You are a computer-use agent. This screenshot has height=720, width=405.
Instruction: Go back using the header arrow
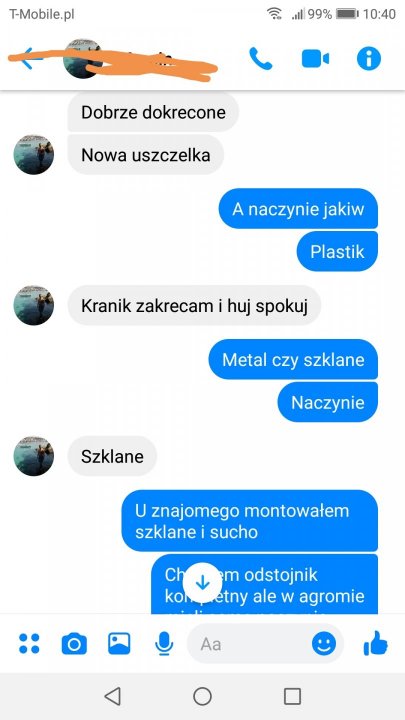[x=28, y=59]
